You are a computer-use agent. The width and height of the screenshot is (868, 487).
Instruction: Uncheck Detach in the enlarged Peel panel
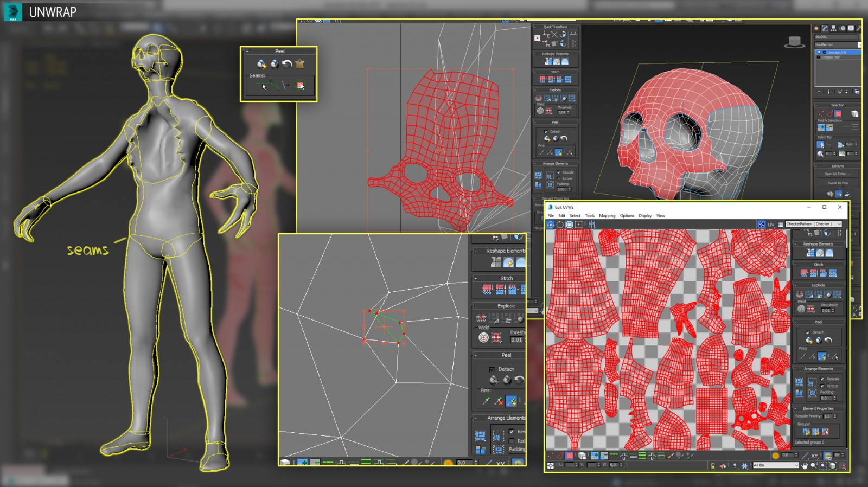492,369
